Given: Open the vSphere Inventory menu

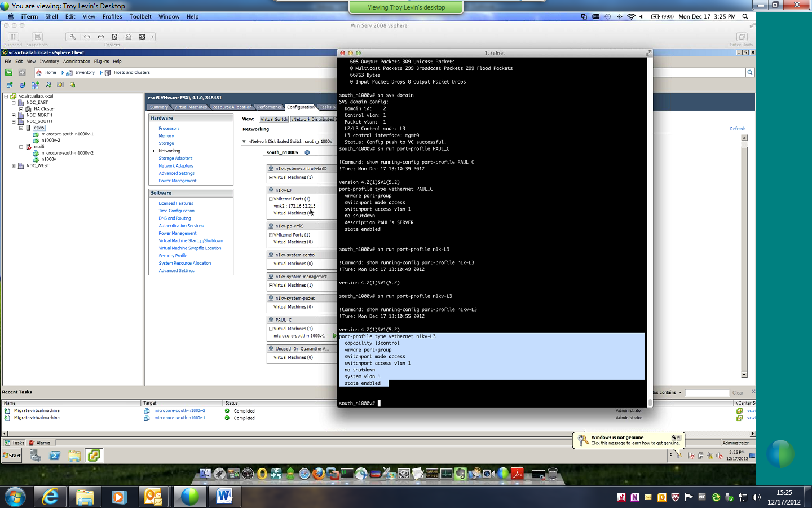Looking at the screenshot, I should coord(49,62).
